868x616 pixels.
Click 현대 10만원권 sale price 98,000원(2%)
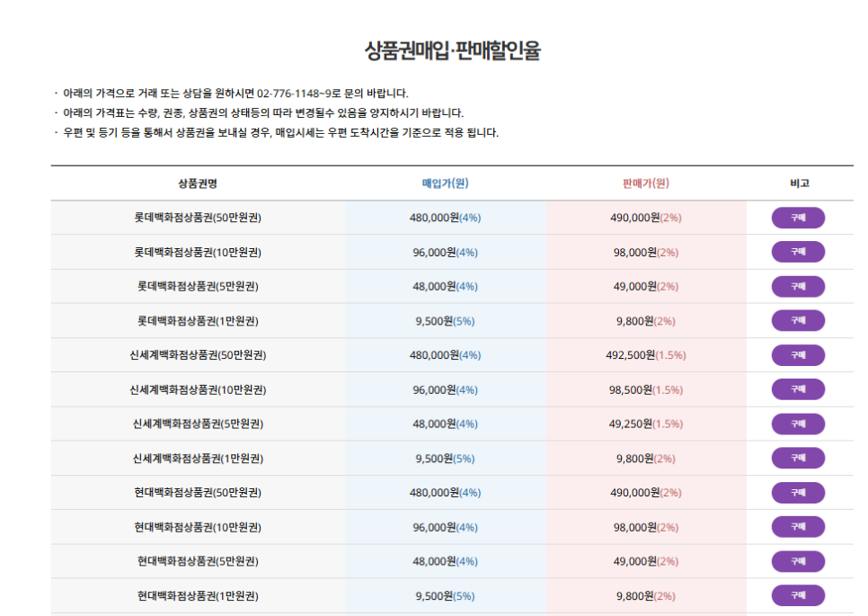(645, 527)
